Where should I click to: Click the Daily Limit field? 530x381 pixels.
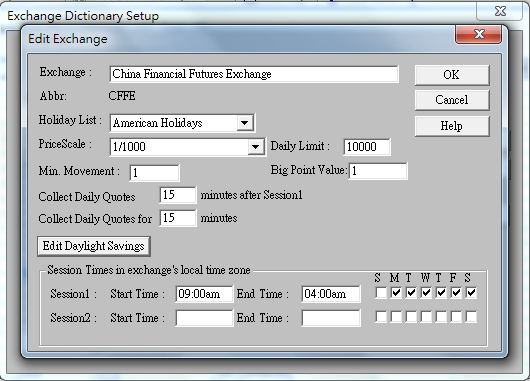[x=367, y=147]
